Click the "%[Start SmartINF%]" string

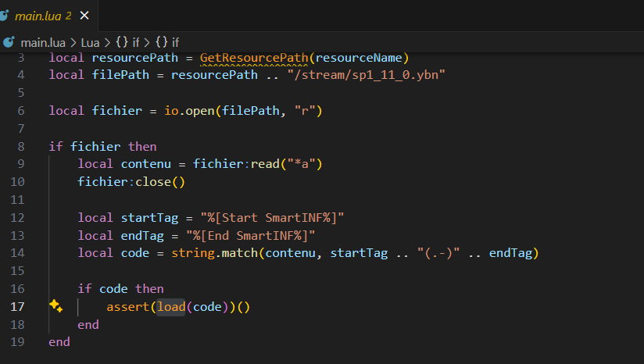(x=272, y=217)
